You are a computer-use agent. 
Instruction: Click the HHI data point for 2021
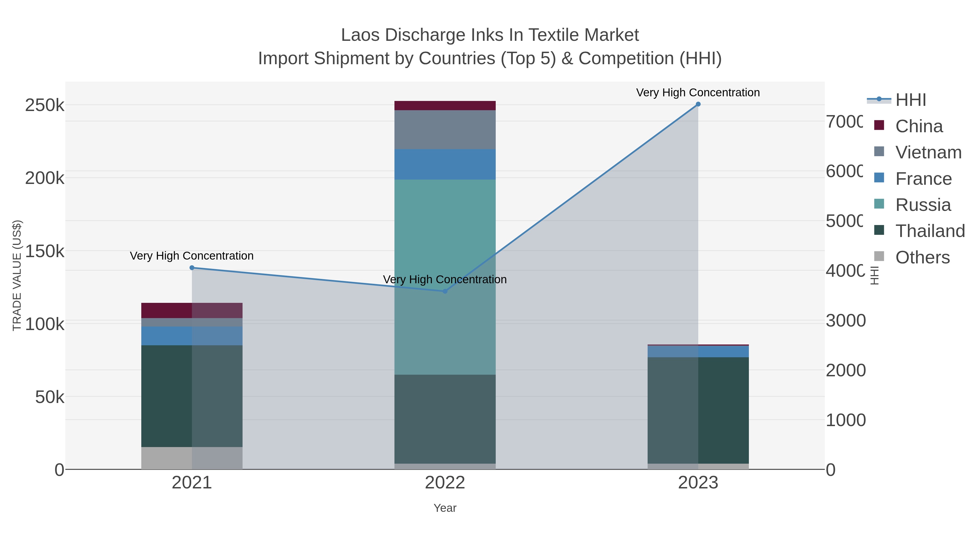pyautogui.click(x=192, y=268)
